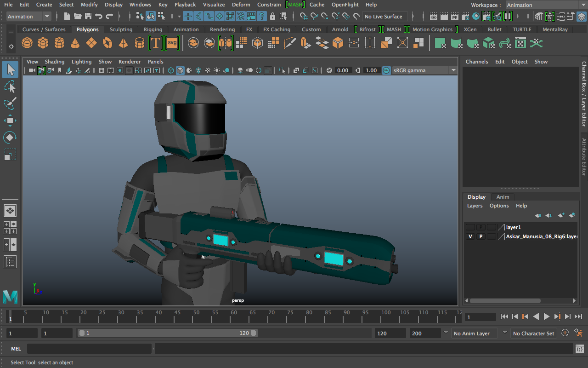
Task: Open the Layers menu in layer editor
Action: (475, 206)
